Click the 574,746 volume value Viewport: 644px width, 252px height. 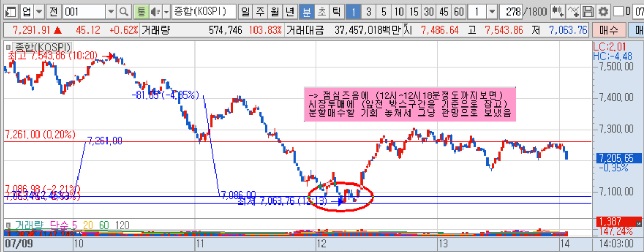click(x=226, y=30)
